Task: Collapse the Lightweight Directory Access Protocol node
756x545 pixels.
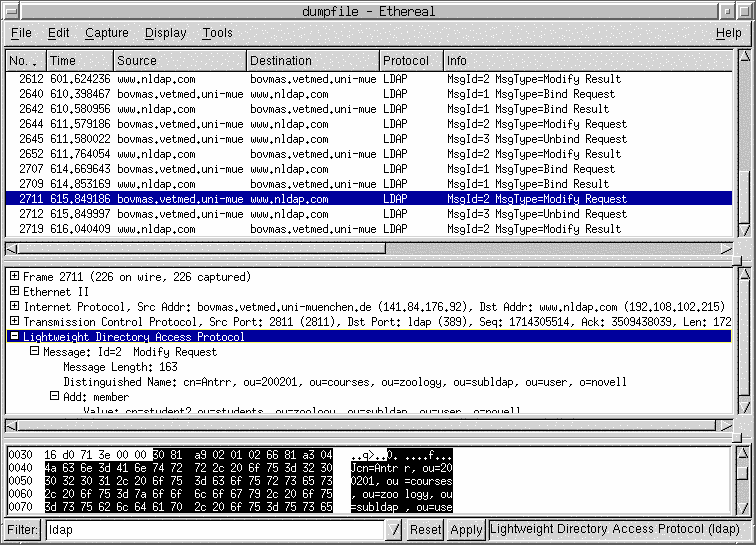Action: [14, 337]
